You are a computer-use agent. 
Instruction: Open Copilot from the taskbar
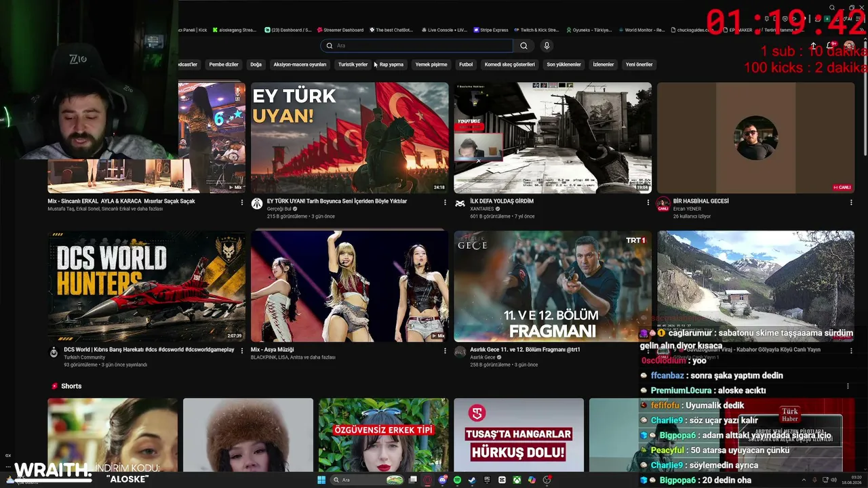click(x=532, y=480)
